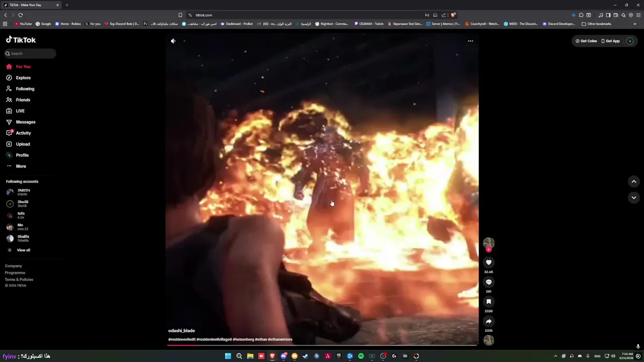This screenshot has width=644, height=362.
Task: Open the taskbar clock and date
Action: coord(626,356)
